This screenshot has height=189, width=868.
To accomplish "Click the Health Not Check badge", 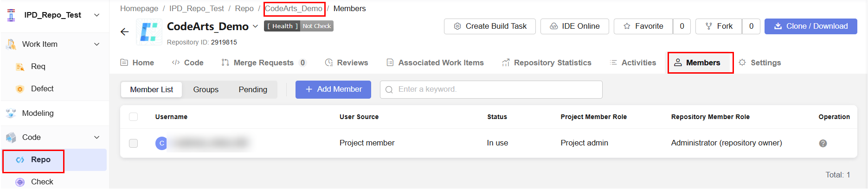I will click(x=299, y=26).
